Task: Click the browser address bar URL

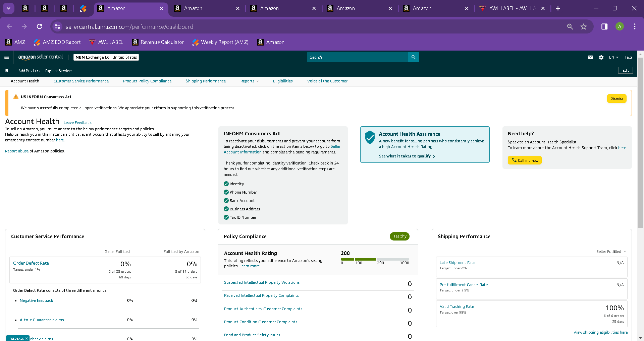Action: coord(129,26)
